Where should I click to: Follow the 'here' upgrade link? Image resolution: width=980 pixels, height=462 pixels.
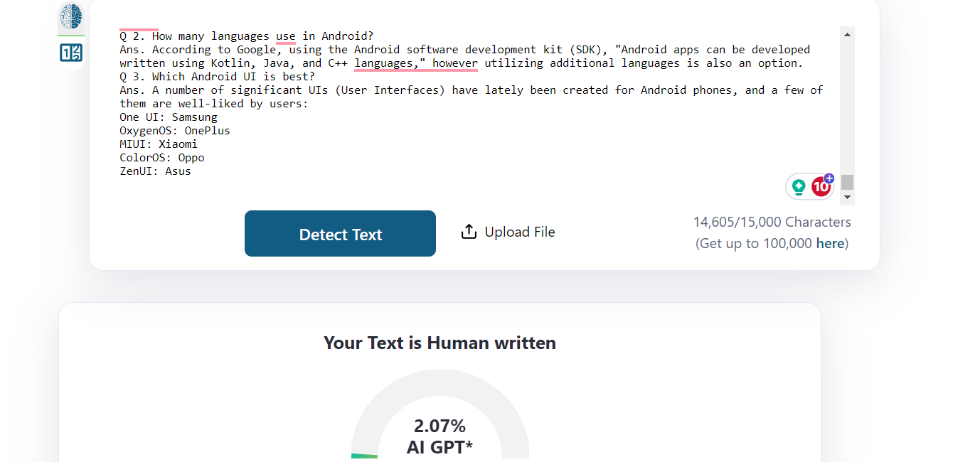[830, 243]
